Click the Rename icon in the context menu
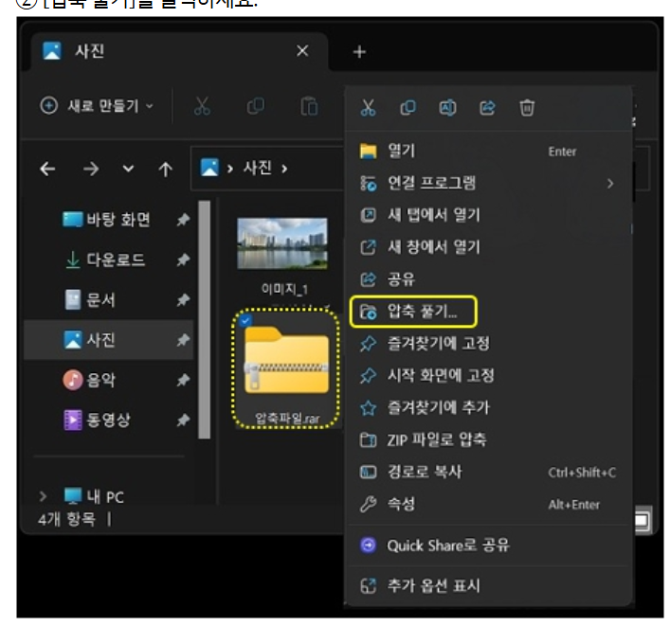 [447, 108]
